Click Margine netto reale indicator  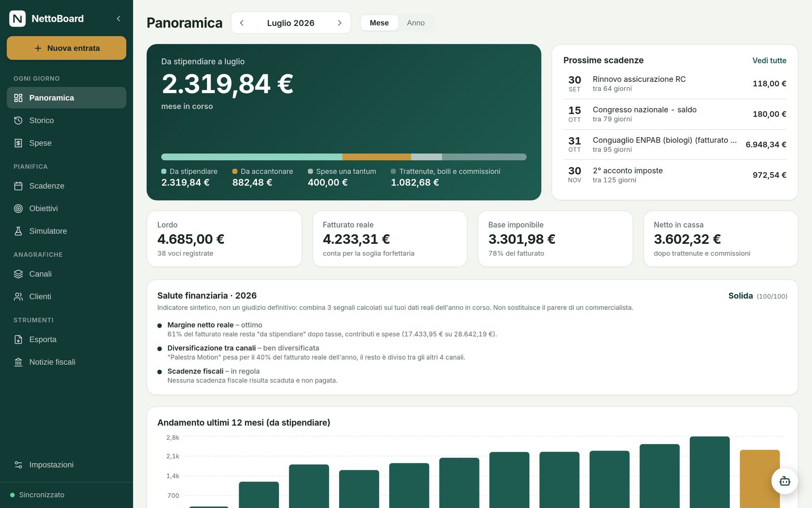pos(327,329)
